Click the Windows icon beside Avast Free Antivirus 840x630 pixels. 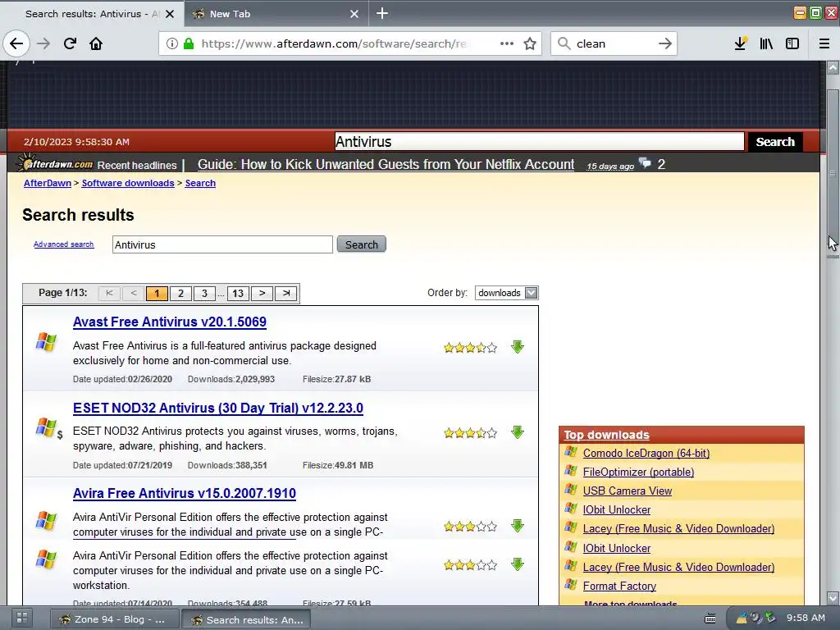pos(46,342)
